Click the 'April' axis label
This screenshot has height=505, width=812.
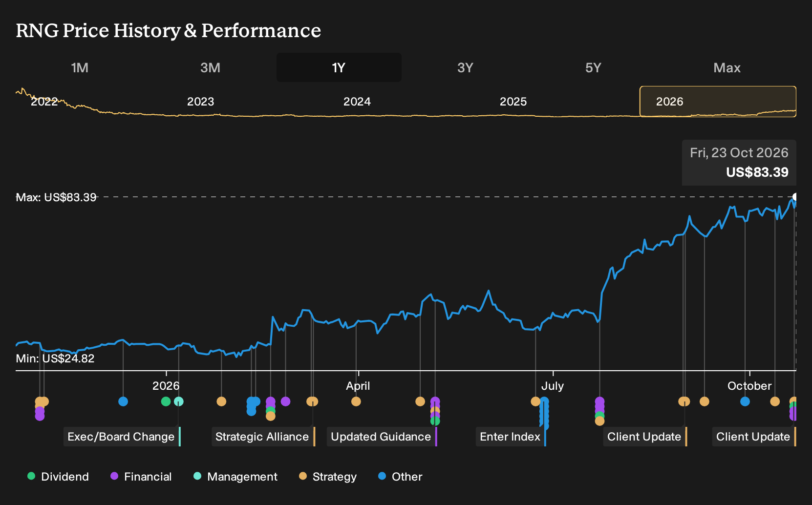click(358, 386)
